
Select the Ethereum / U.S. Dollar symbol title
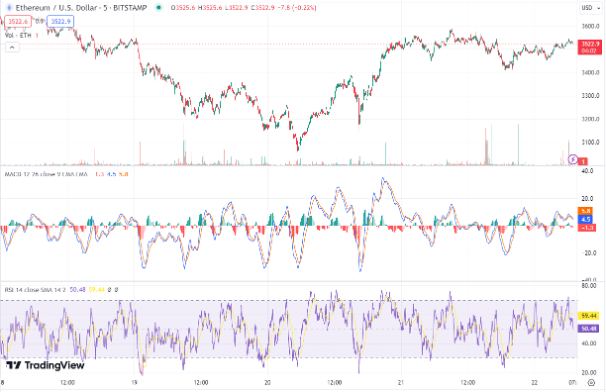pos(56,8)
